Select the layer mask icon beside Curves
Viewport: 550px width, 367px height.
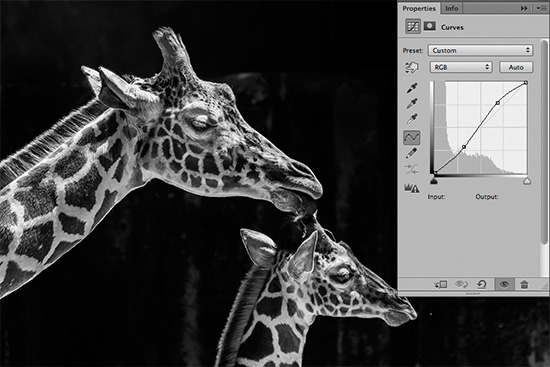[430, 26]
